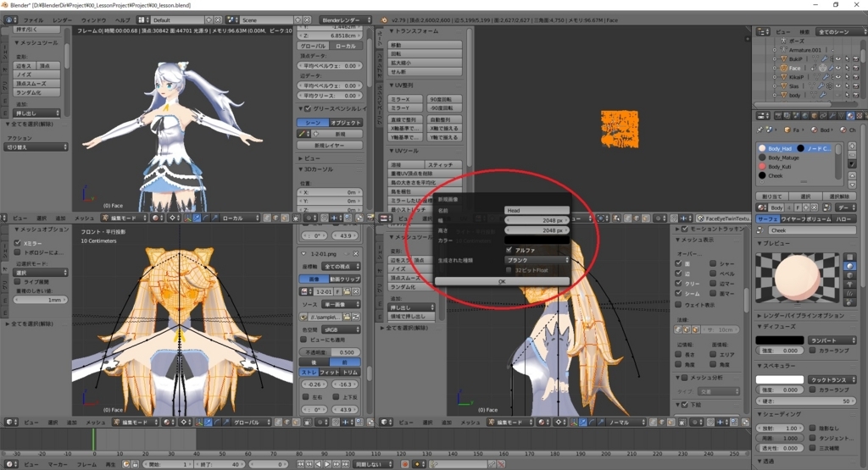Open the Blenderレンダー engine dropdown
The width and height of the screenshot is (868, 470).
346,20
